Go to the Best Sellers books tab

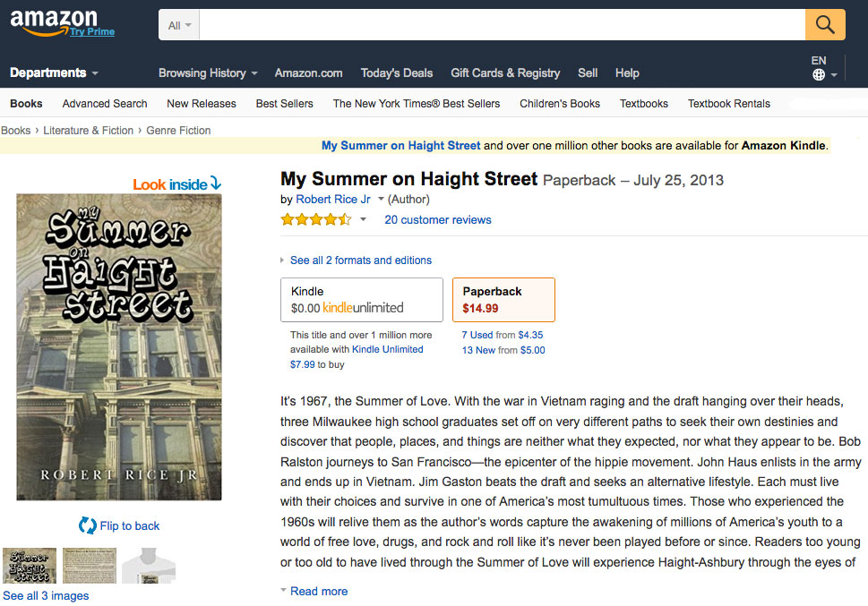[284, 103]
